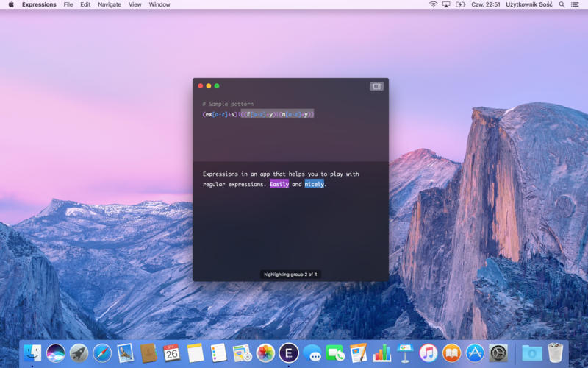Open the Expressions app menu
Image resolution: width=588 pixels, height=368 pixels.
pos(39,4)
